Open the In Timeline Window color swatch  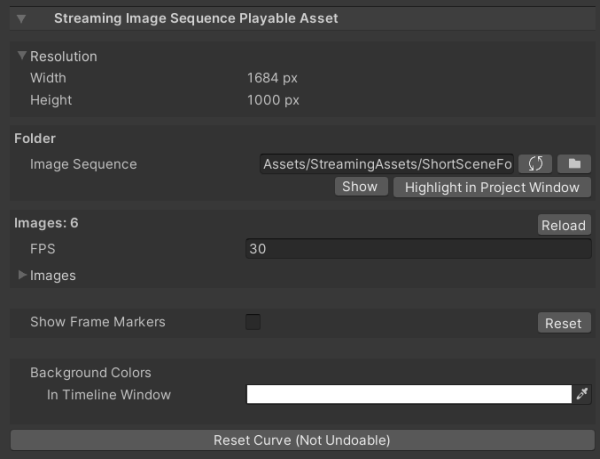coord(408,395)
